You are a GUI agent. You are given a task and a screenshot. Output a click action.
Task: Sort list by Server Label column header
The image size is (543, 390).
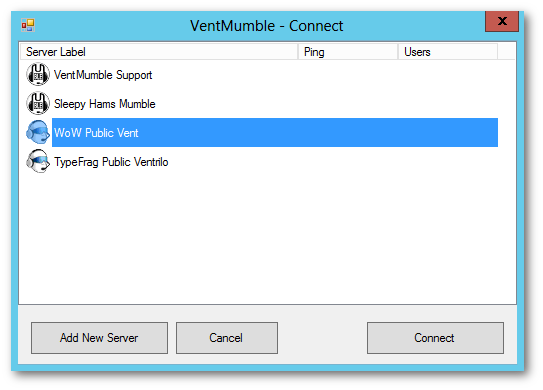159,52
